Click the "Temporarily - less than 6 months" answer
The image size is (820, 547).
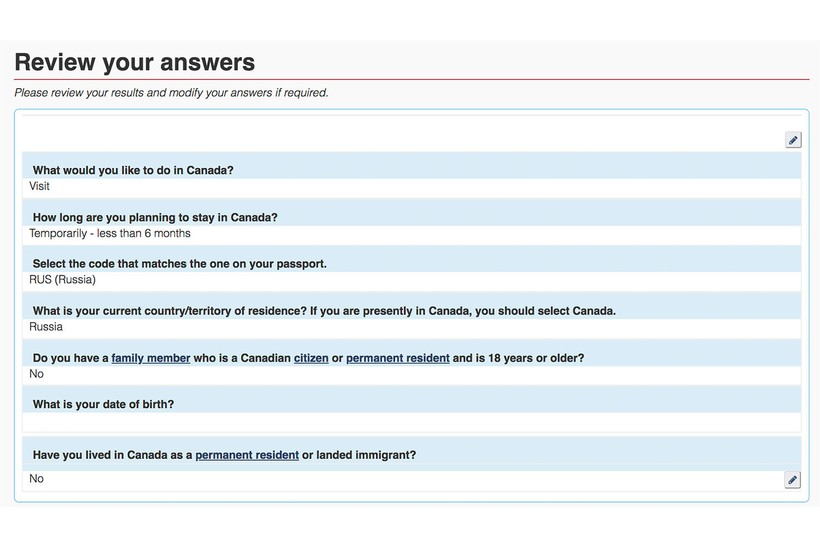coord(110,233)
